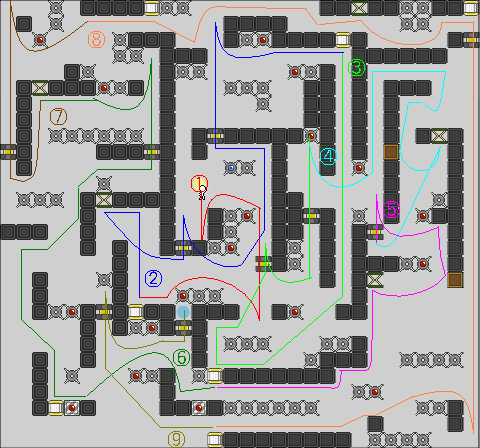Viewport: 480px width, 448px height.
Task: Click the red-gem pressure plate bottom left
Action: [72, 408]
